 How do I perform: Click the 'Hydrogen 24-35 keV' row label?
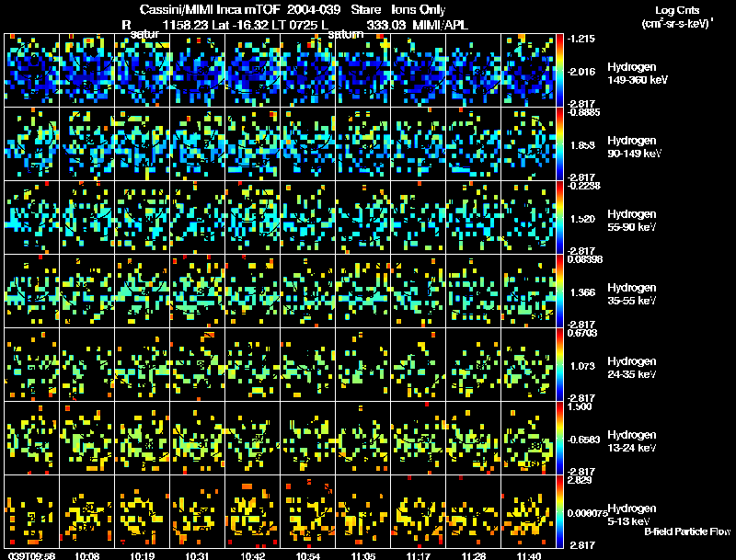click(632, 368)
